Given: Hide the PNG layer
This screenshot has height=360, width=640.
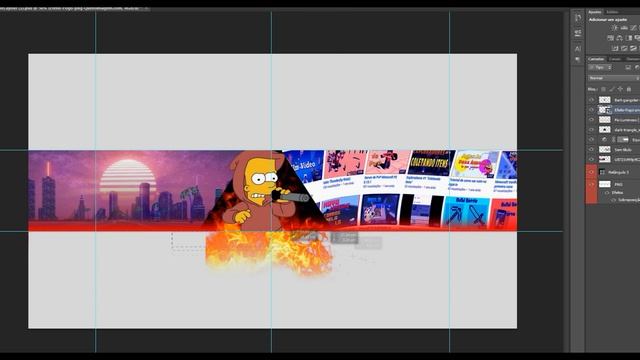Looking at the screenshot, I should coord(591,184).
